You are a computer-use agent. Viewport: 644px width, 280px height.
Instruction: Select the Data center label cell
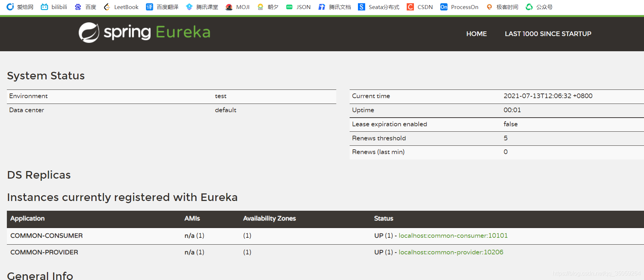click(27, 110)
